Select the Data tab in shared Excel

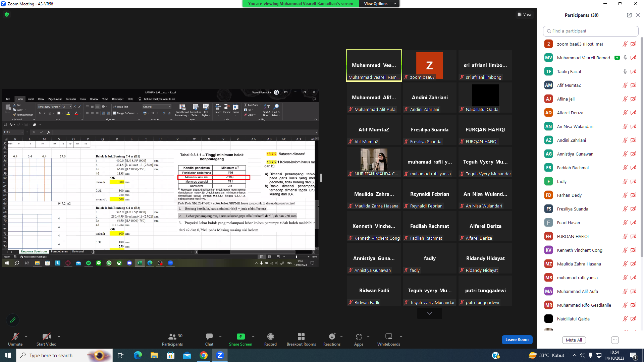(83, 99)
